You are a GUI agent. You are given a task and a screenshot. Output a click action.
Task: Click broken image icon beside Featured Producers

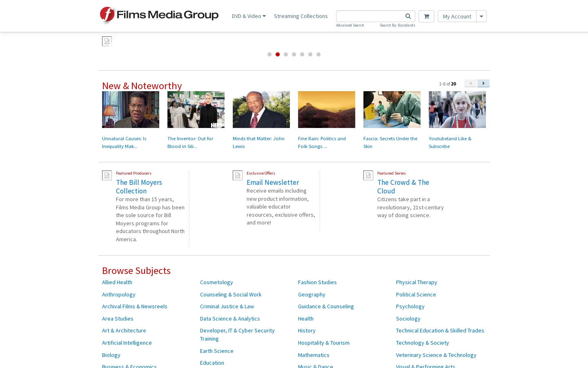(107, 175)
